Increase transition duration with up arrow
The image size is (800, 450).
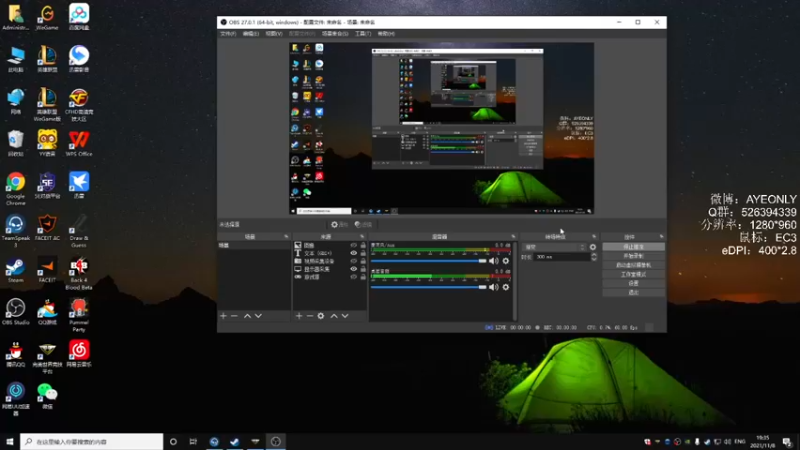(593, 255)
